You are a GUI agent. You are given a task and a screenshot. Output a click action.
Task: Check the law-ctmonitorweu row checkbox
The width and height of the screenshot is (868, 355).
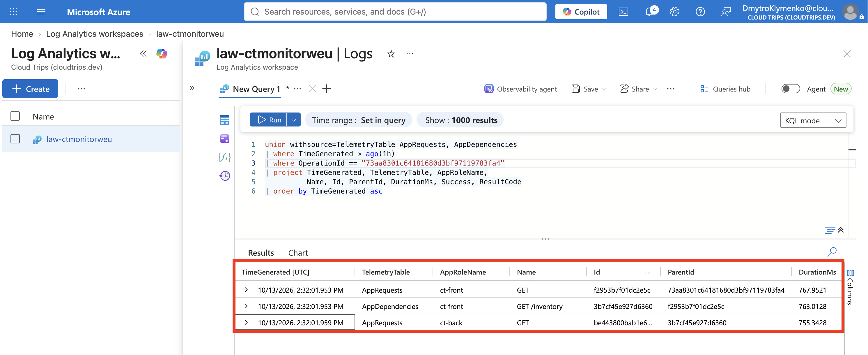(15, 139)
